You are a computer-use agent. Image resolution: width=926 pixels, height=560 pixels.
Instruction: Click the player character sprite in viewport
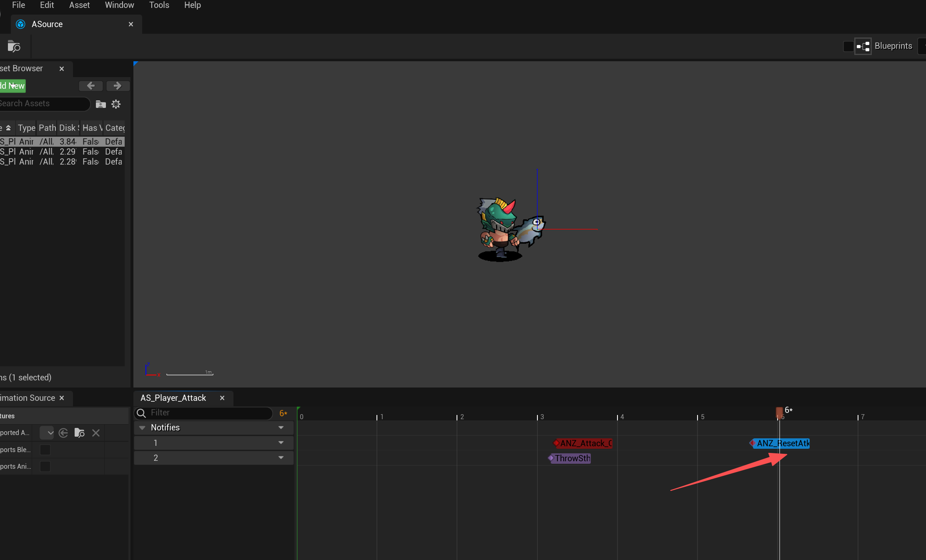[x=511, y=229]
